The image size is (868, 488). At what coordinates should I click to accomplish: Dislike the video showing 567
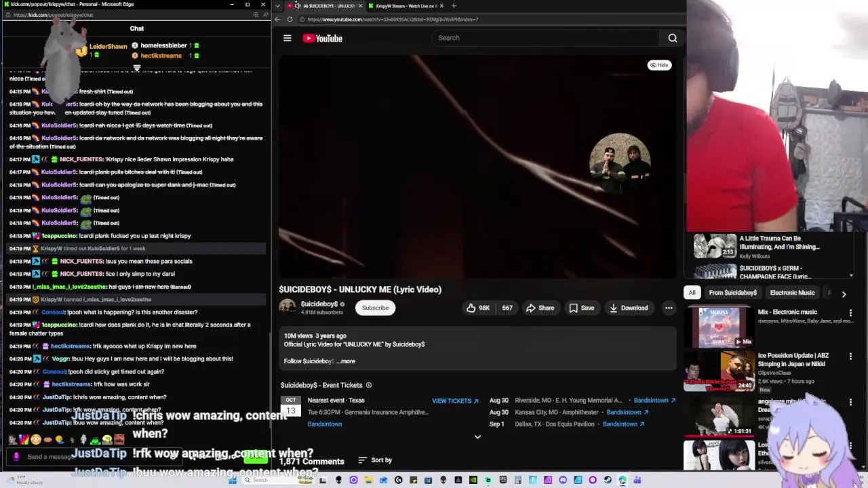(x=507, y=308)
